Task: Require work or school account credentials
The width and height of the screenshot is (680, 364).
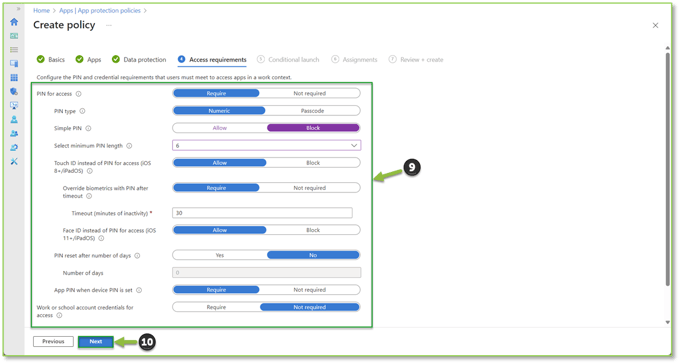Action: (x=216, y=307)
